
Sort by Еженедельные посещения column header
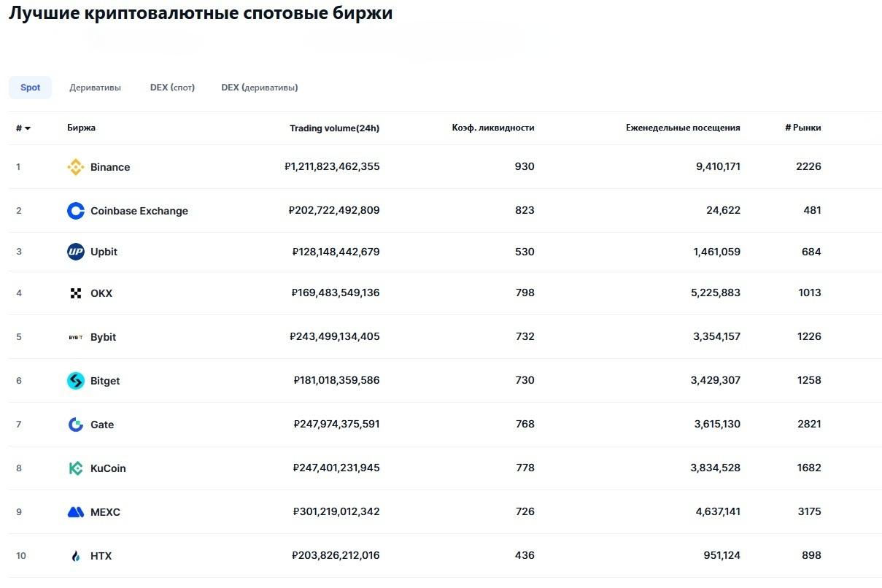pos(682,128)
